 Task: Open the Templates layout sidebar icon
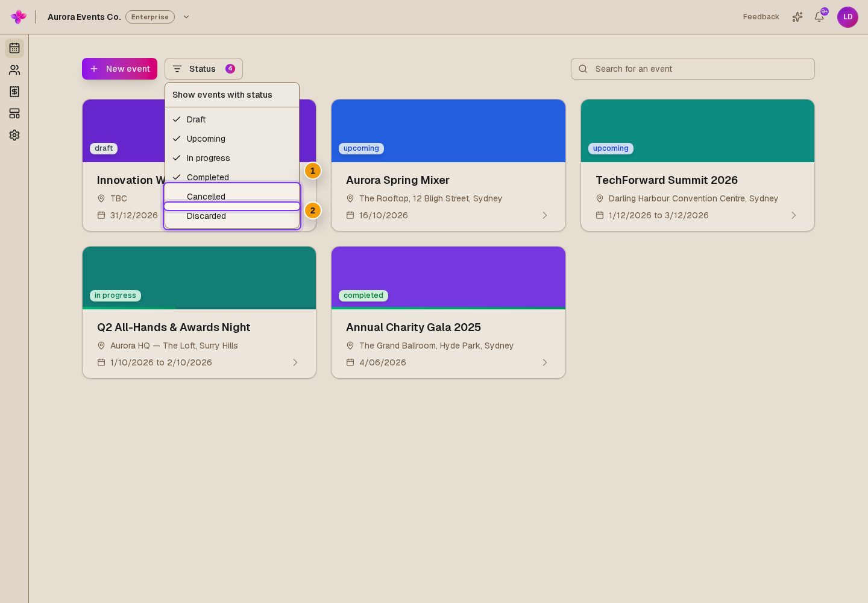click(14, 113)
